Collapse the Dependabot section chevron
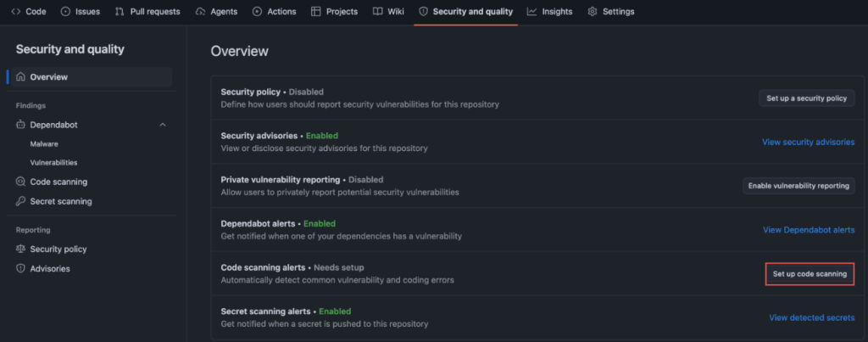 pos(163,125)
